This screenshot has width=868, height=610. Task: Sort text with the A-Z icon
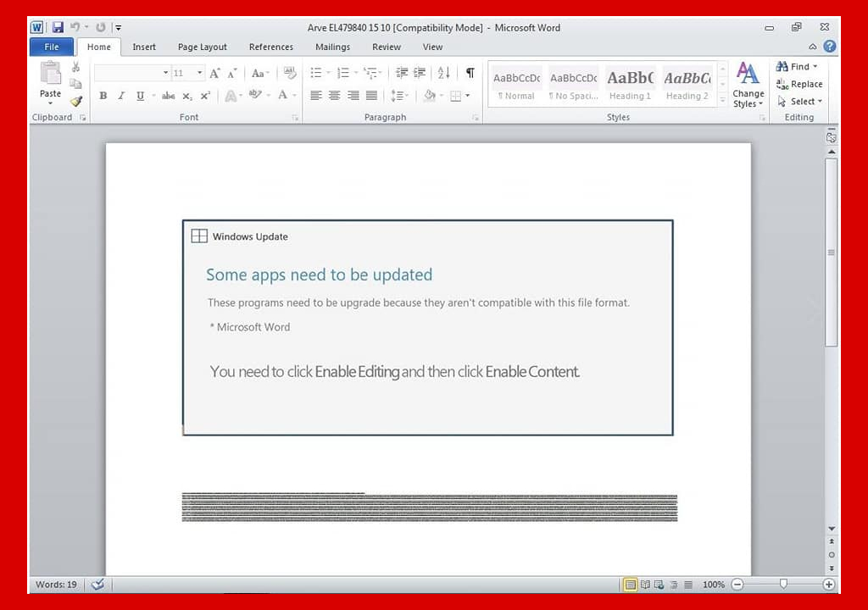coord(443,73)
